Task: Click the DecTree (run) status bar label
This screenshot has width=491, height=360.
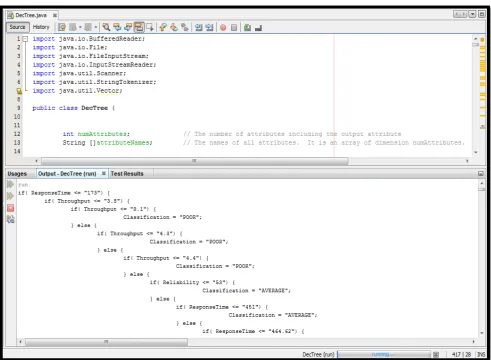Action: (318, 354)
